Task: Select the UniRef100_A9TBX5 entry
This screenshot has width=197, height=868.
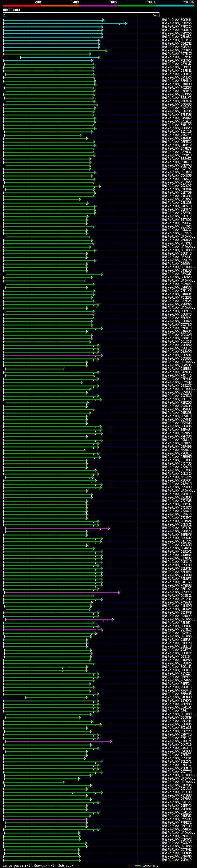Action: click(x=176, y=54)
